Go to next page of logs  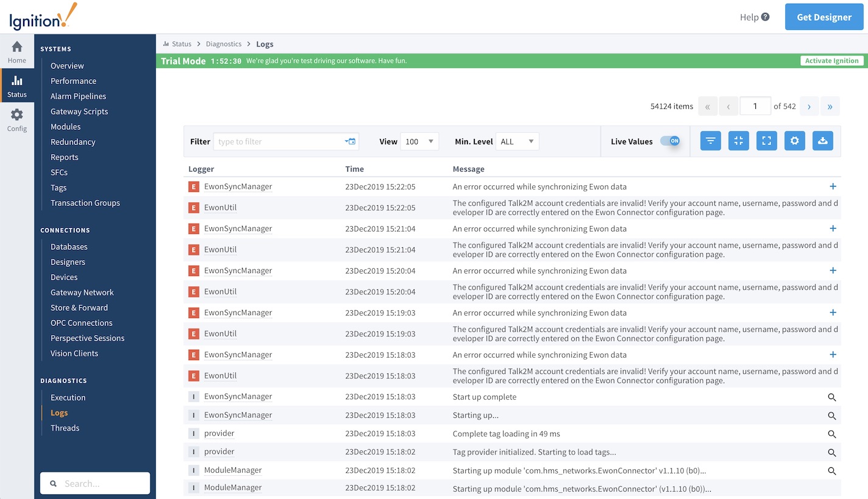[809, 106]
